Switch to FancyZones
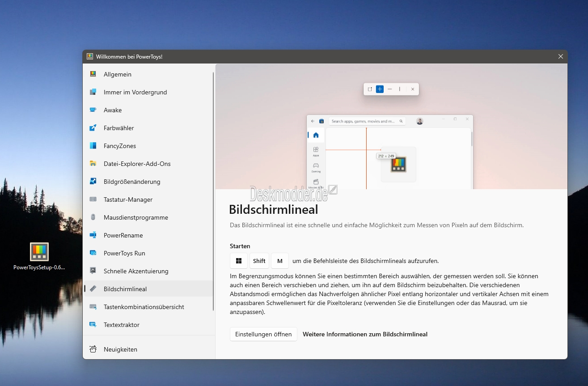 (x=148, y=146)
